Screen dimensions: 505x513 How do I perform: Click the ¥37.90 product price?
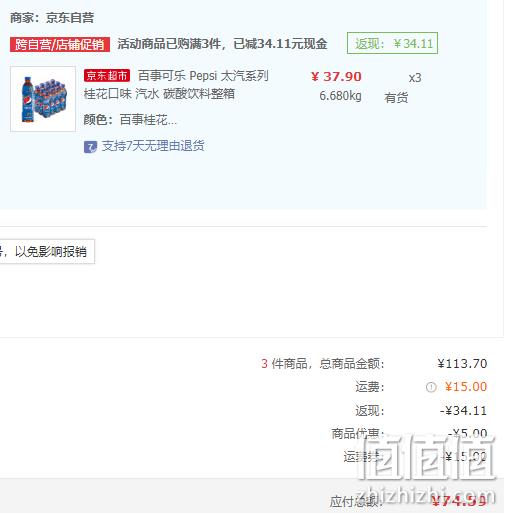(336, 77)
